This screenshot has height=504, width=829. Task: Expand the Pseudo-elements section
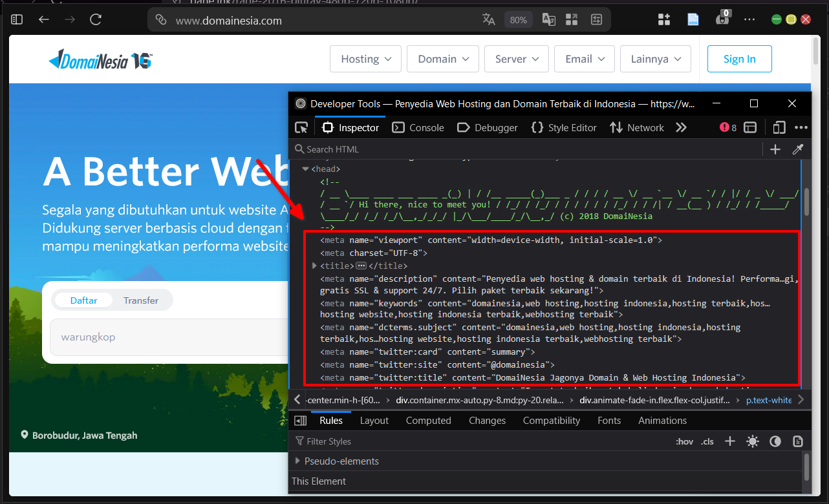(x=297, y=461)
